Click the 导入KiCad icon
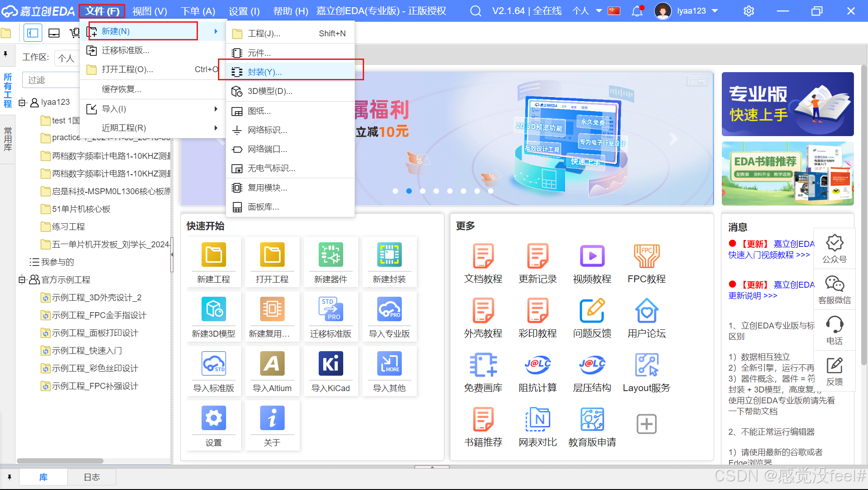Screen dimensions: 868x490 tap(330, 364)
